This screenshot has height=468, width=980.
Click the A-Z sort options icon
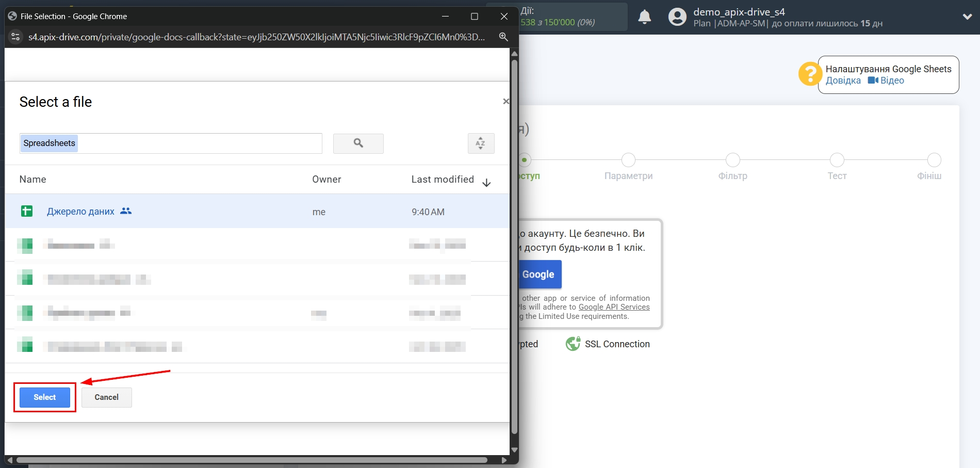[480, 143]
